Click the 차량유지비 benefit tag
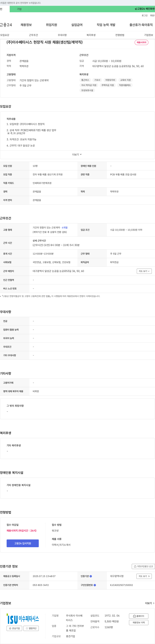This screenshot has width=155, height=644. pyautogui.click(x=110, y=80)
